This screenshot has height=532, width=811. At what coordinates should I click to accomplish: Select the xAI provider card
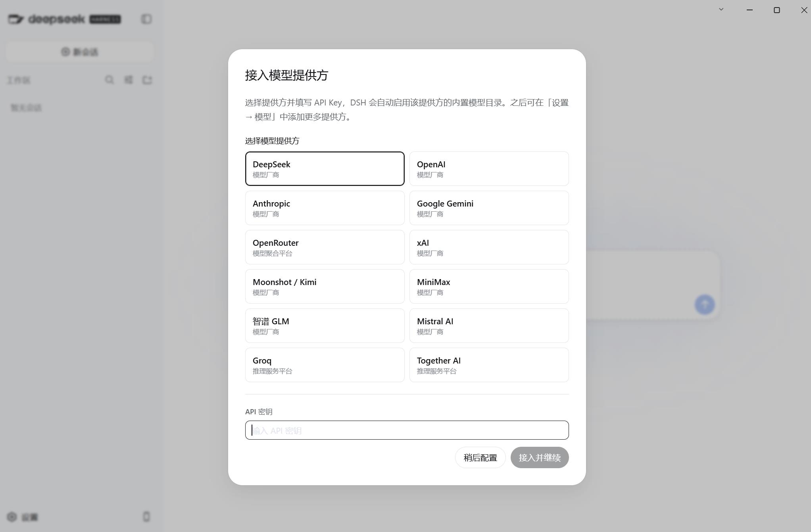click(489, 247)
